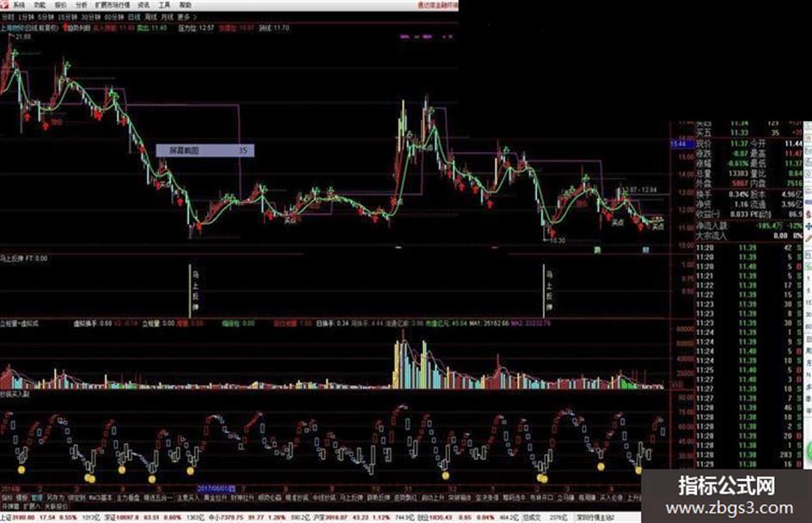The height and width of the screenshot is (523, 812).
Task: Select the 黄金拉升 indicator tab
Action: coord(216,497)
